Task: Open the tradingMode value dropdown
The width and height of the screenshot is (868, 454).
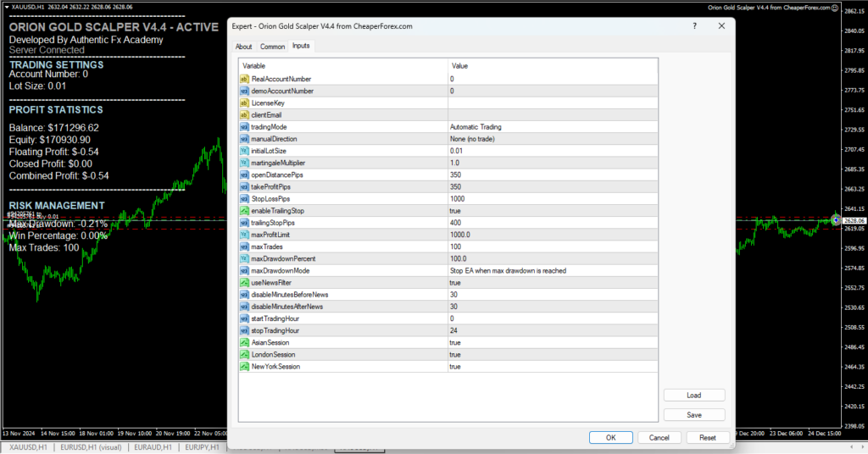Action: (x=552, y=127)
